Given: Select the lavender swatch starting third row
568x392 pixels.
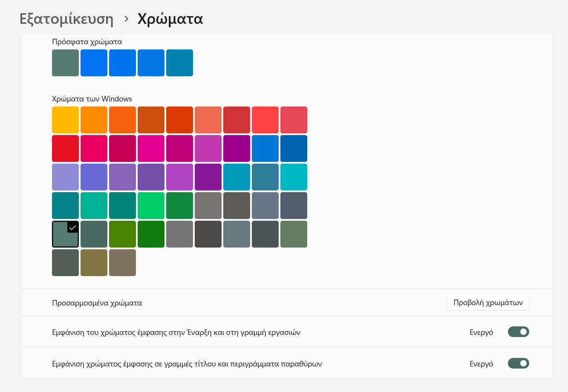Looking at the screenshot, I should 65,177.
